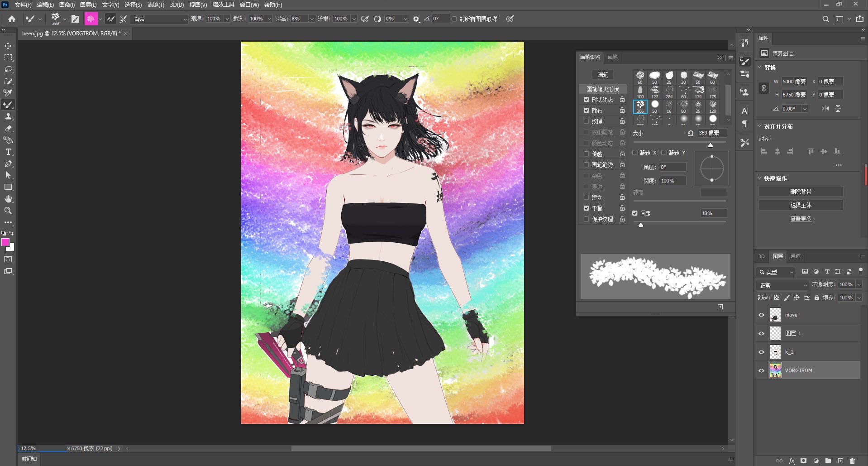Select the Zoom tool
The height and width of the screenshot is (466, 868).
(8, 211)
